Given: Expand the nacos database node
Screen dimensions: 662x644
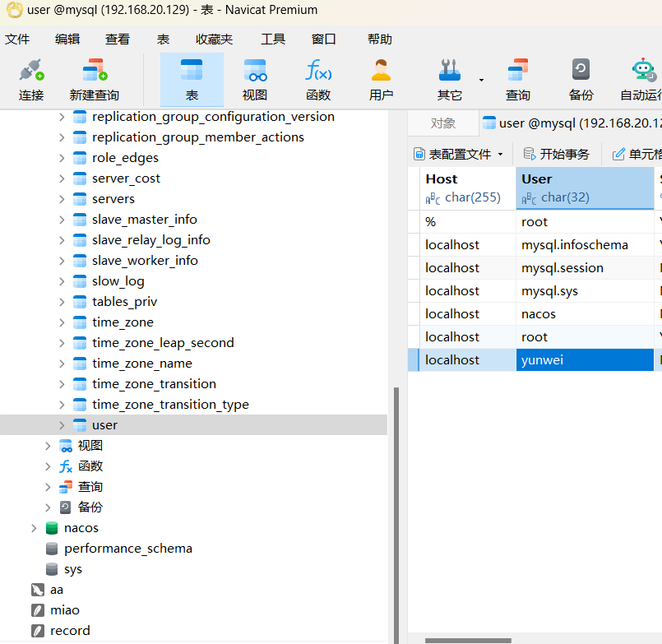Looking at the screenshot, I should click(35, 528).
